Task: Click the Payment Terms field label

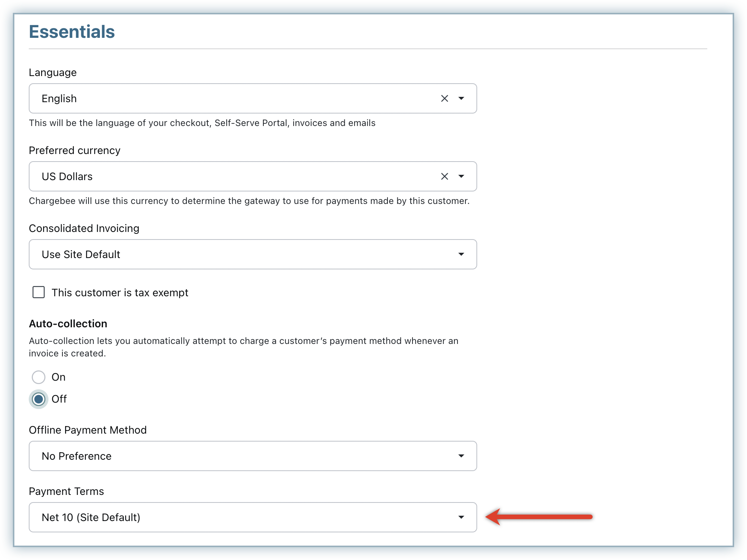Action: coord(66,492)
